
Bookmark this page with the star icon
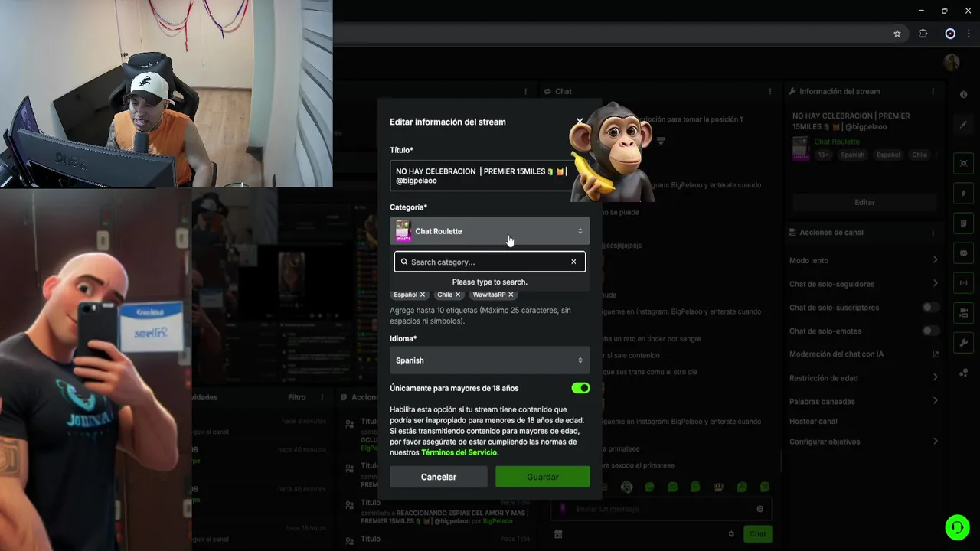(897, 34)
